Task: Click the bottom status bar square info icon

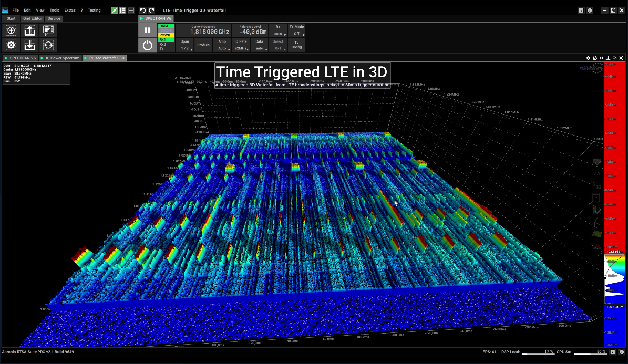Action: 612,352
